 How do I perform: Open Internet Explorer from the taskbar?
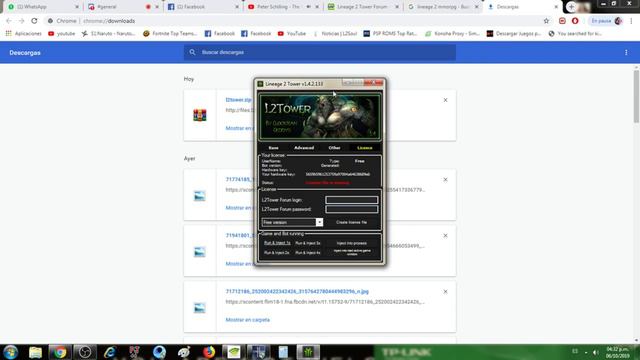coord(110,352)
